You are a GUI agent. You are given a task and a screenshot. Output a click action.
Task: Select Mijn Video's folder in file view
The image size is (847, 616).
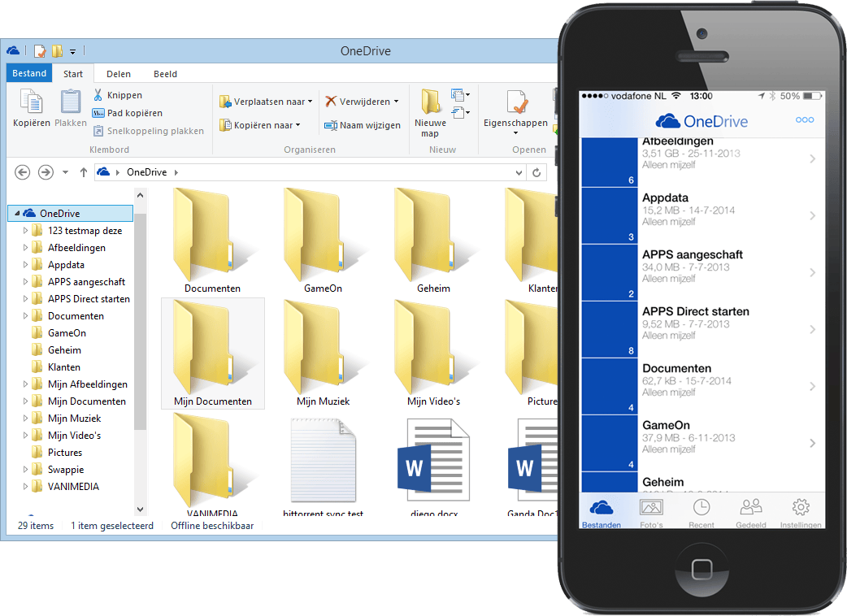click(x=434, y=354)
